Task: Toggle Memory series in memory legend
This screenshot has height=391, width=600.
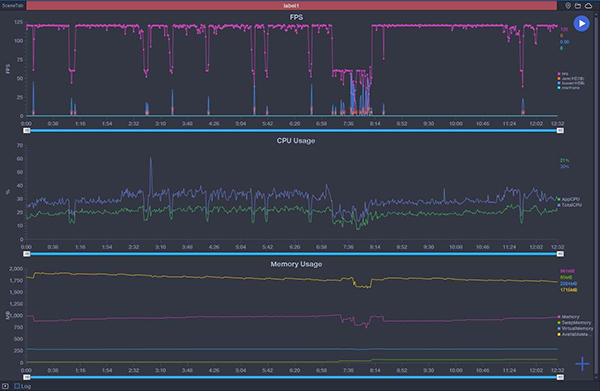Action: pyautogui.click(x=569, y=317)
